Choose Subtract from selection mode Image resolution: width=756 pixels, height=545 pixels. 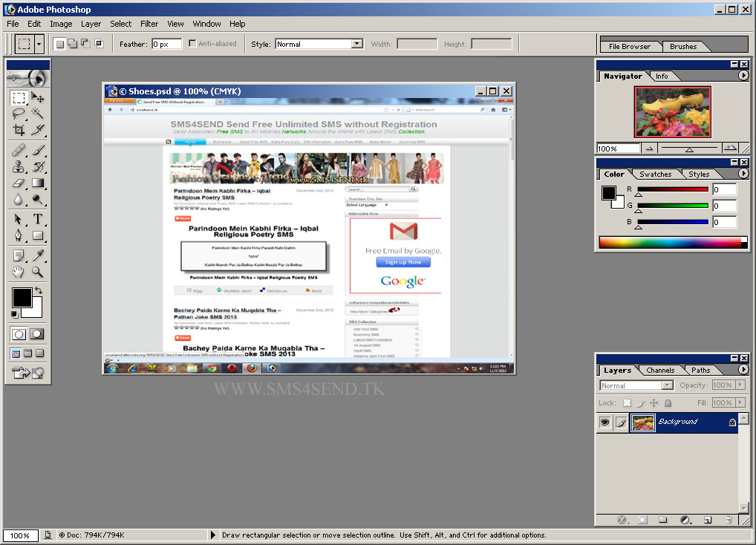[x=85, y=44]
